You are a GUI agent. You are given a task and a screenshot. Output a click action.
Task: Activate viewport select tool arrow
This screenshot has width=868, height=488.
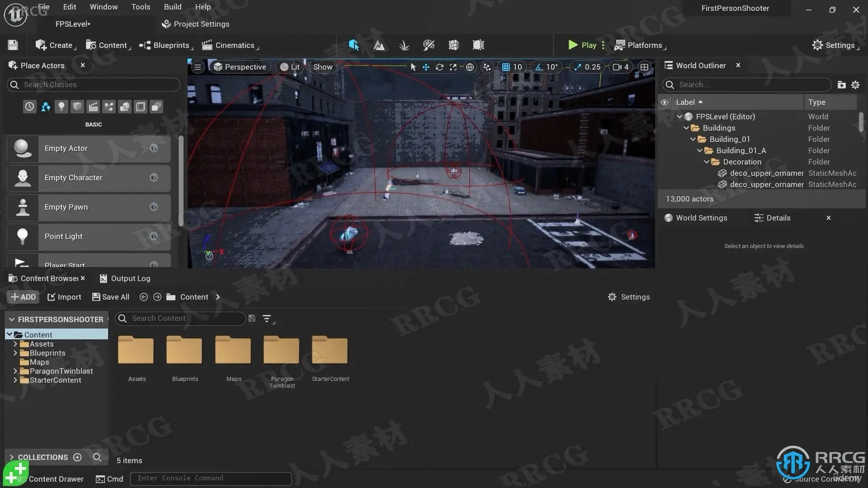point(413,67)
